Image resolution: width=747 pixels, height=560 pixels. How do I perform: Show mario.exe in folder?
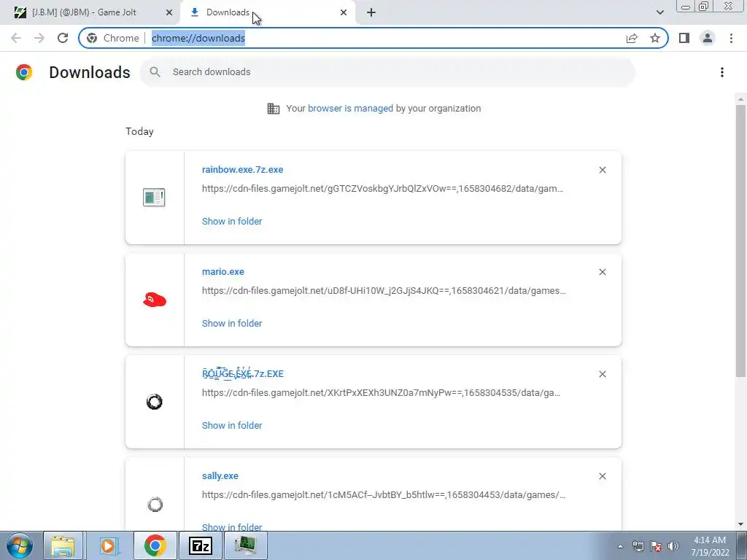pos(232,323)
